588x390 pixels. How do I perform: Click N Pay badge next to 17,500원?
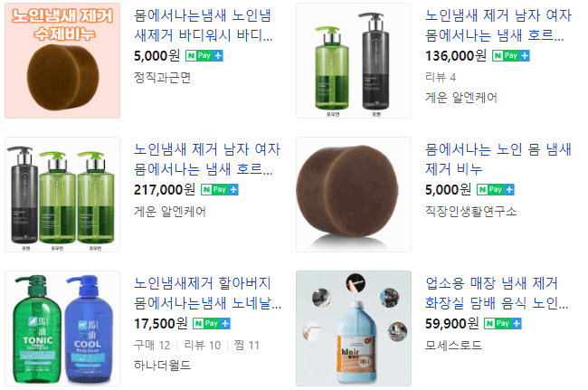coord(212,324)
